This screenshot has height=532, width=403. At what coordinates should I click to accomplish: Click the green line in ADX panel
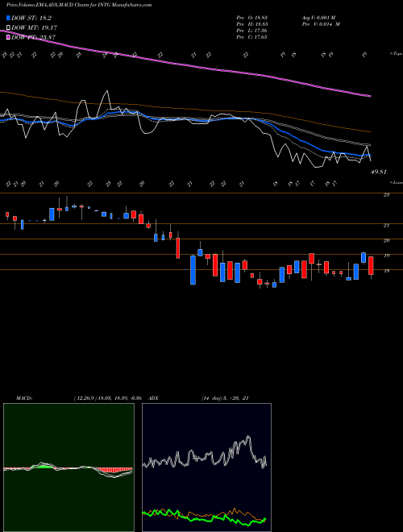(204, 518)
